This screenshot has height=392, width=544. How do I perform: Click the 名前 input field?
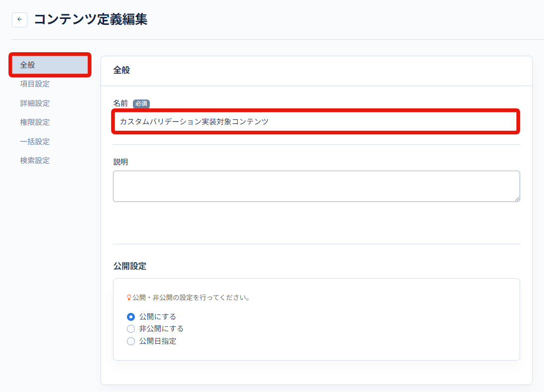coord(316,121)
